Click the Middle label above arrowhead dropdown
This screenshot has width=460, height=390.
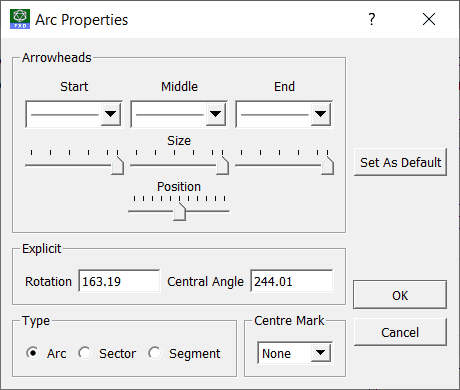[x=179, y=87]
